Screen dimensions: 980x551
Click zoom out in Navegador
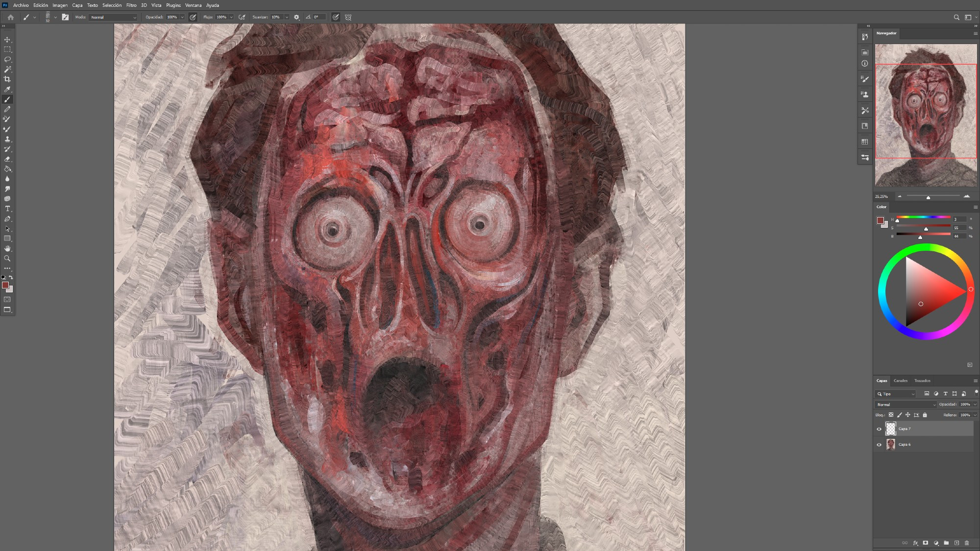(900, 196)
